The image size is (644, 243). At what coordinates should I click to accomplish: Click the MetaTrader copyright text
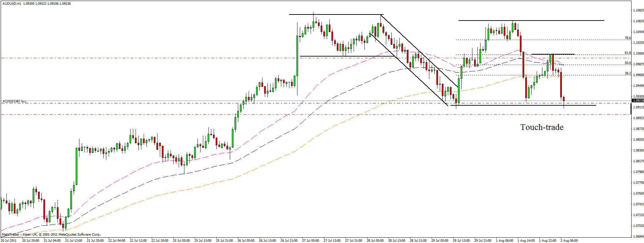click(x=51, y=235)
